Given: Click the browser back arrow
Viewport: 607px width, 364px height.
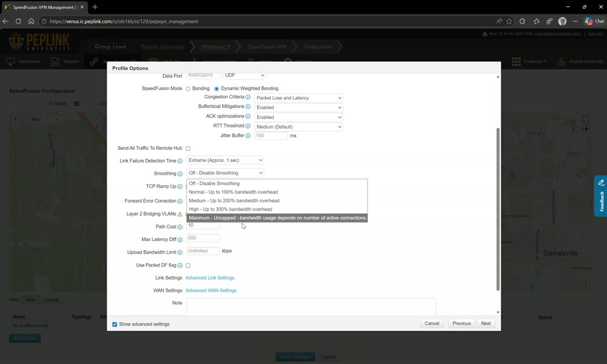Looking at the screenshot, I should pos(6,22).
